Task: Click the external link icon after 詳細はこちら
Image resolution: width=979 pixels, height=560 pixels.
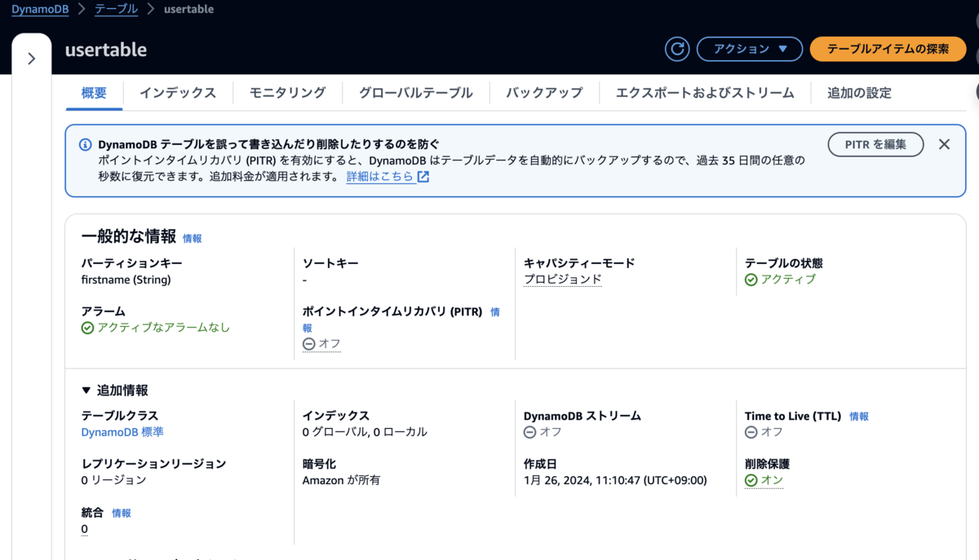Action: (423, 177)
